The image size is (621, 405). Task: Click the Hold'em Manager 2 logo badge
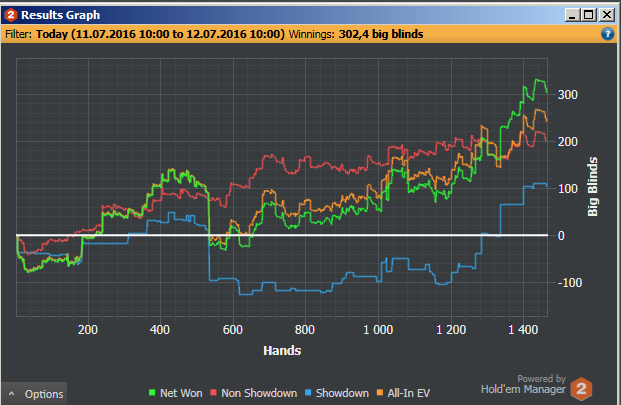pyautogui.click(x=581, y=389)
